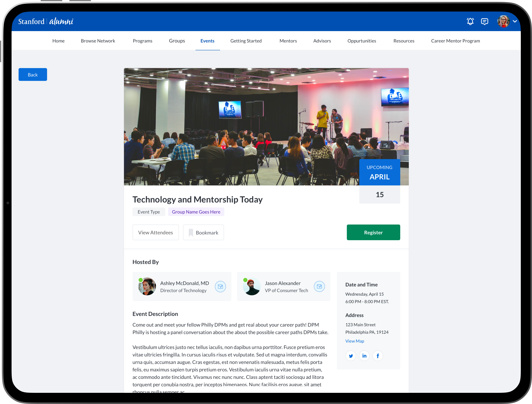This screenshot has width=532, height=404.
Task: Email Jason Alexander via envelope icon
Action: [x=319, y=286]
